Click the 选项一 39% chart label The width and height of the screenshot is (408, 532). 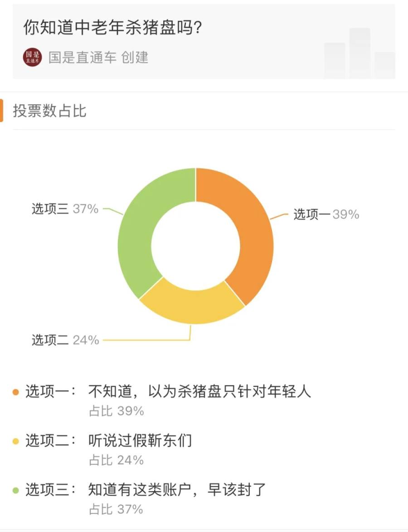[326, 214]
